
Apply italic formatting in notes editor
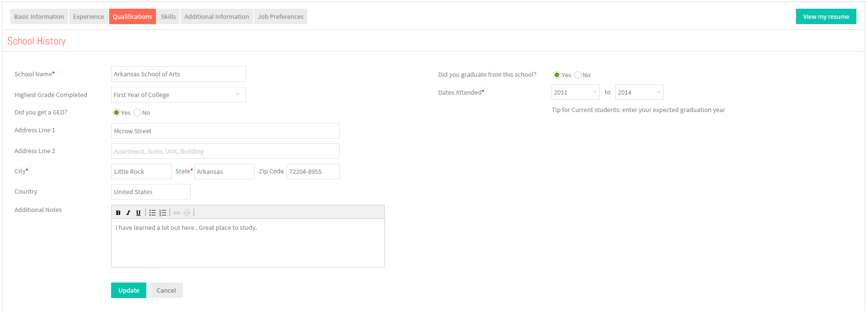pyautogui.click(x=128, y=212)
